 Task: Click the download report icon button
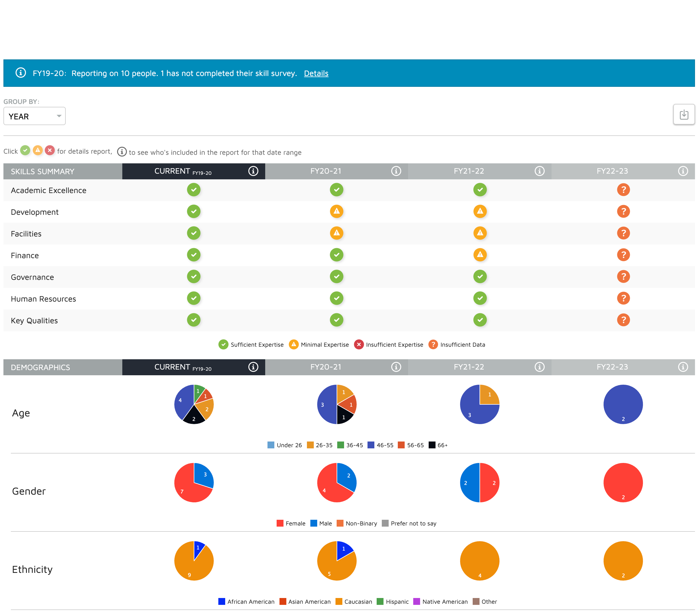point(684,115)
